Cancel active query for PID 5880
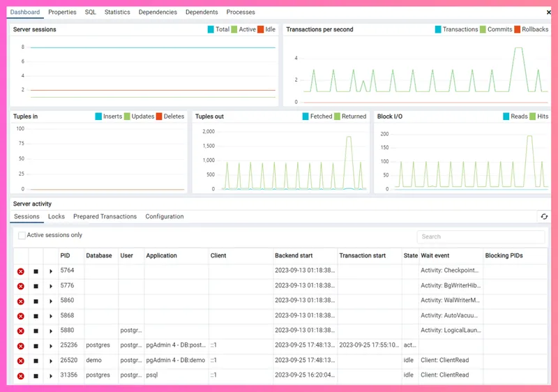Image resolution: width=558 pixels, height=392 pixels. (x=36, y=331)
